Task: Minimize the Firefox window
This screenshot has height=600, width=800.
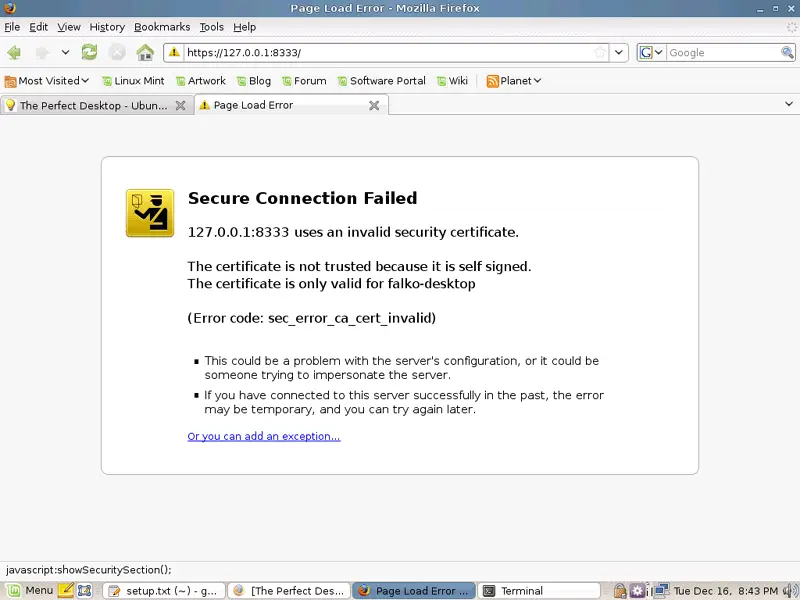Action: (x=760, y=8)
